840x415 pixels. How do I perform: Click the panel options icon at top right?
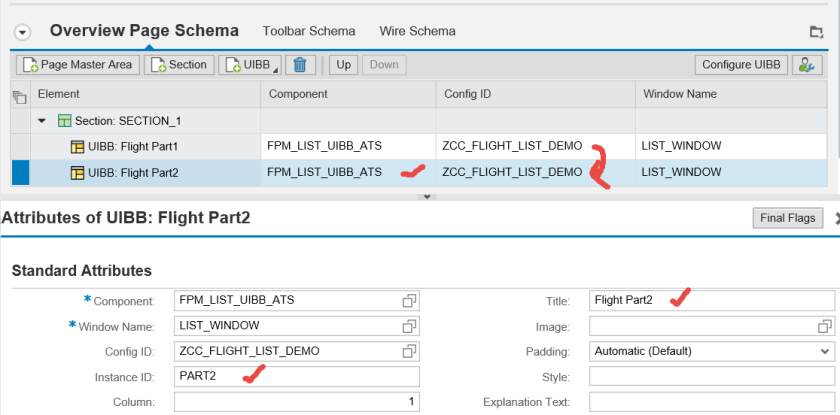(x=816, y=32)
